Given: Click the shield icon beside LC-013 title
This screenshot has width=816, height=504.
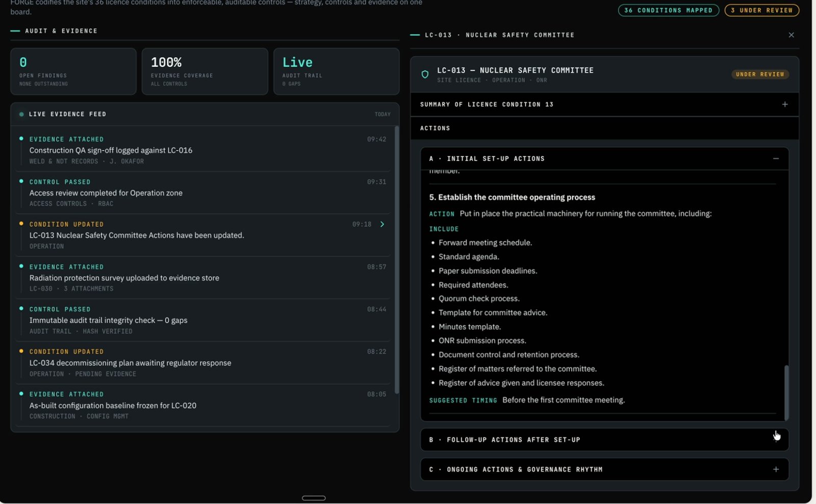Looking at the screenshot, I should [x=425, y=74].
